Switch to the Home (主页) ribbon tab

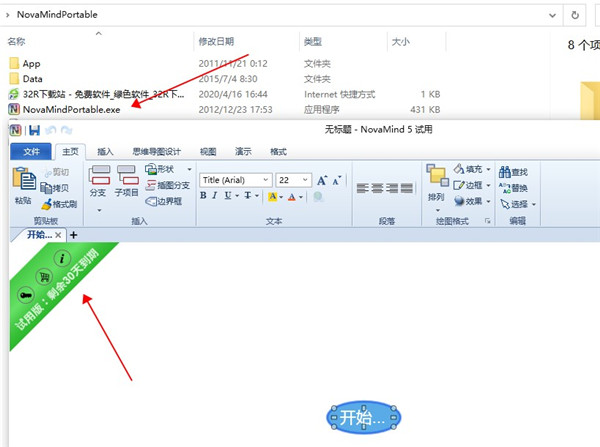coord(70,152)
